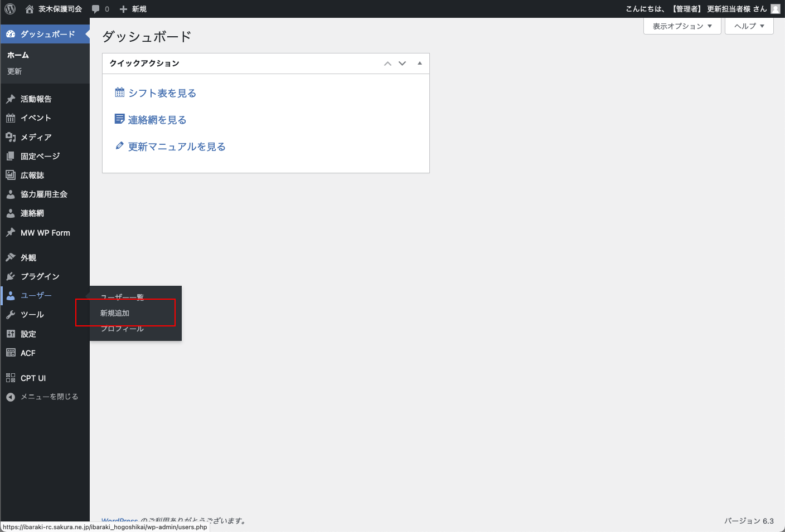This screenshot has height=532, width=785.
Task: Select 新規追加 in the user submenu
Action: point(115,313)
